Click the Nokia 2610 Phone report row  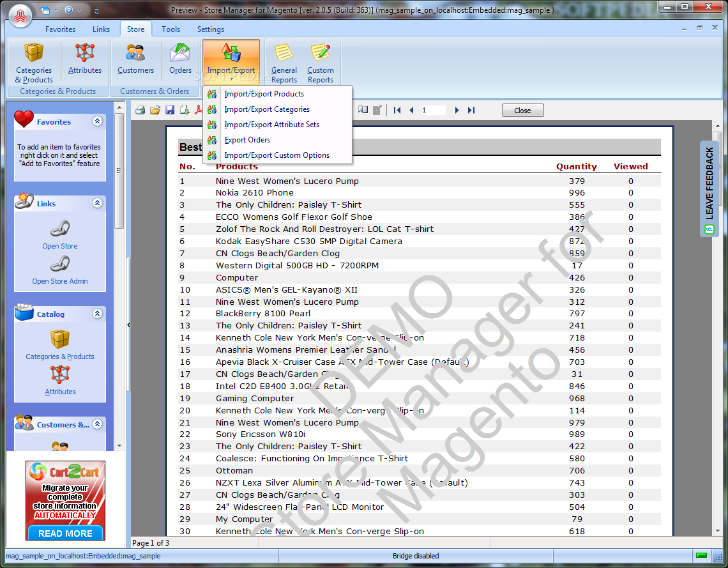click(x=420, y=193)
